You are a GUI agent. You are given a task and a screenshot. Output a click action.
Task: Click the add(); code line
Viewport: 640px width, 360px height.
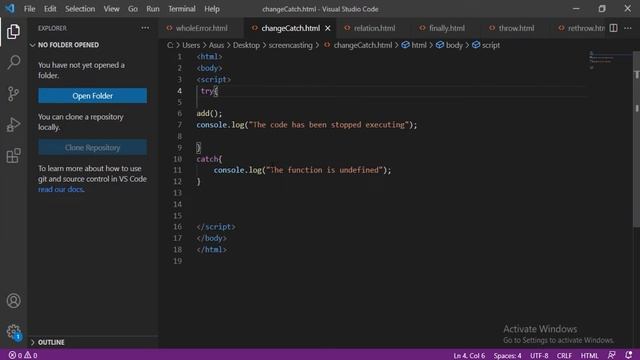209,113
